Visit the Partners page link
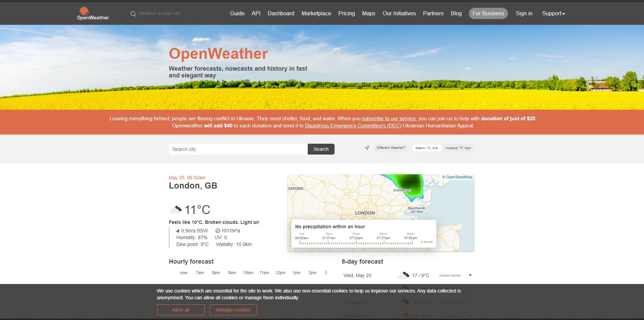644x320 pixels. click(433, 14)
